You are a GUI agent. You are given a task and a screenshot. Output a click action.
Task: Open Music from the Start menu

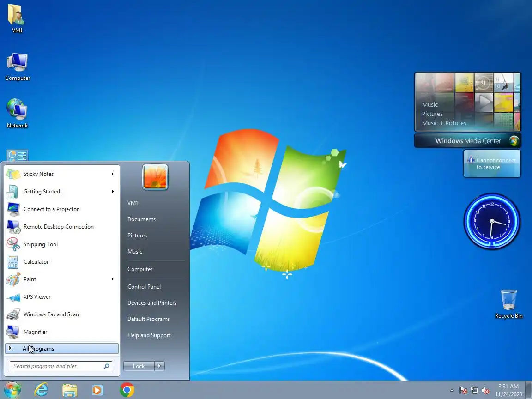point(135,252)
